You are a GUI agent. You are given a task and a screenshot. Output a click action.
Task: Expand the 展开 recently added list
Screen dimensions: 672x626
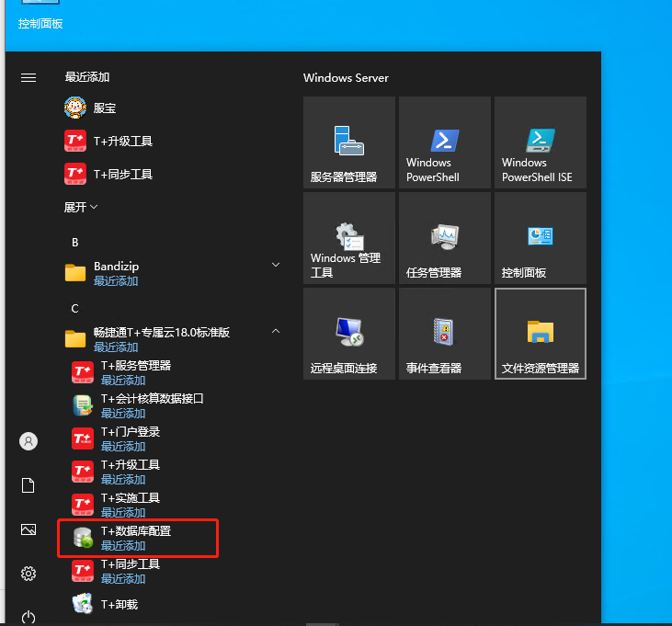[x=81, y=208]
